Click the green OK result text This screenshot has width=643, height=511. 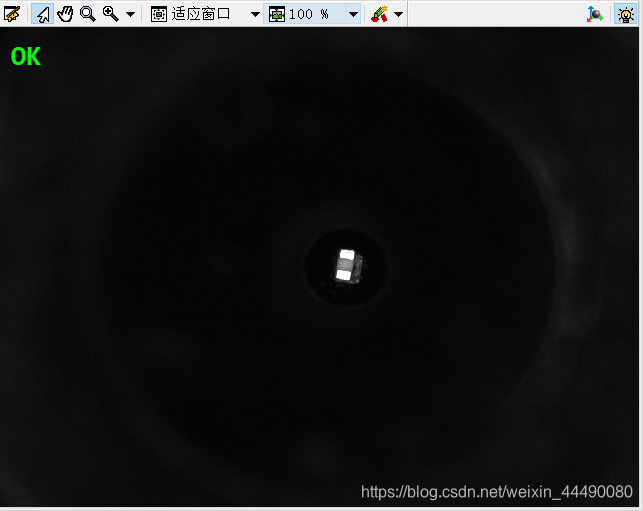coord(25,56)
